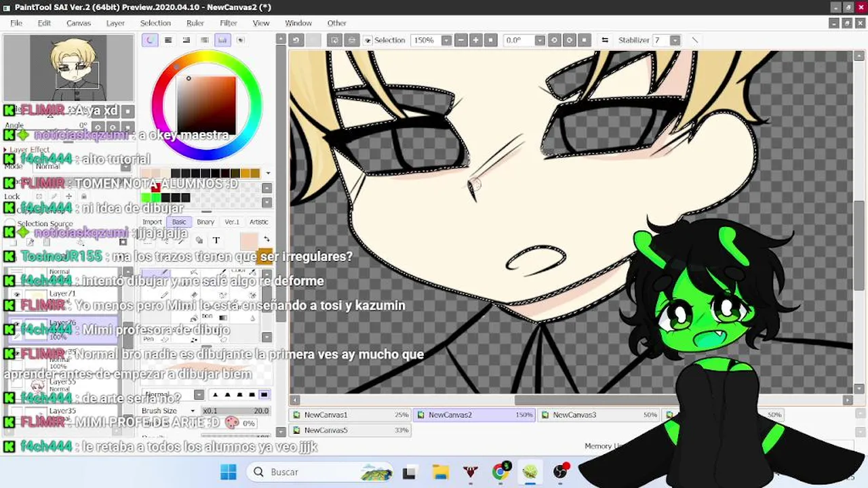The width and height of the screenshot is (868, 488).
Task: Switch to NewCanvas3 tab
Action: tap(599, 415)
